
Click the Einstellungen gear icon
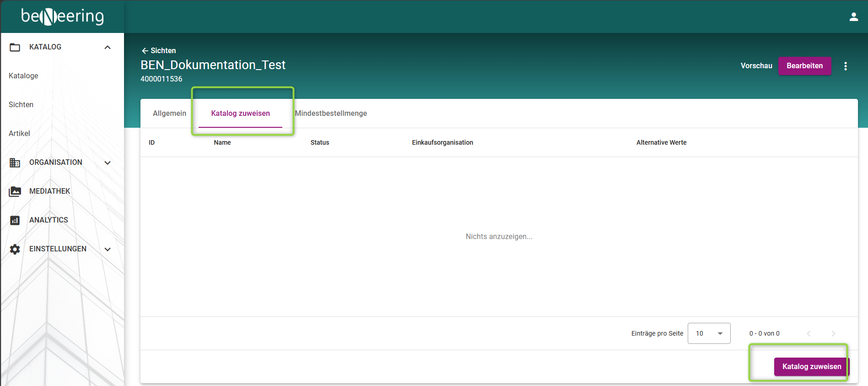pos(15,249)
